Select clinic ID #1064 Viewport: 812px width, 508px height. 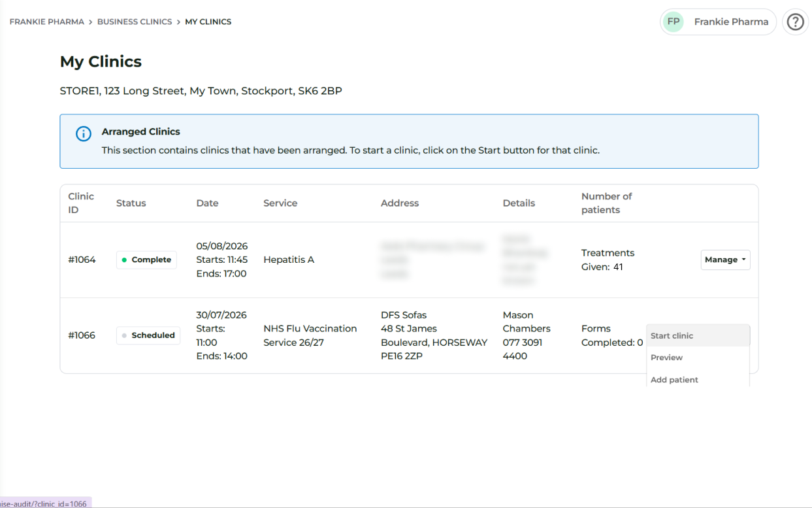tap(82, 260)
